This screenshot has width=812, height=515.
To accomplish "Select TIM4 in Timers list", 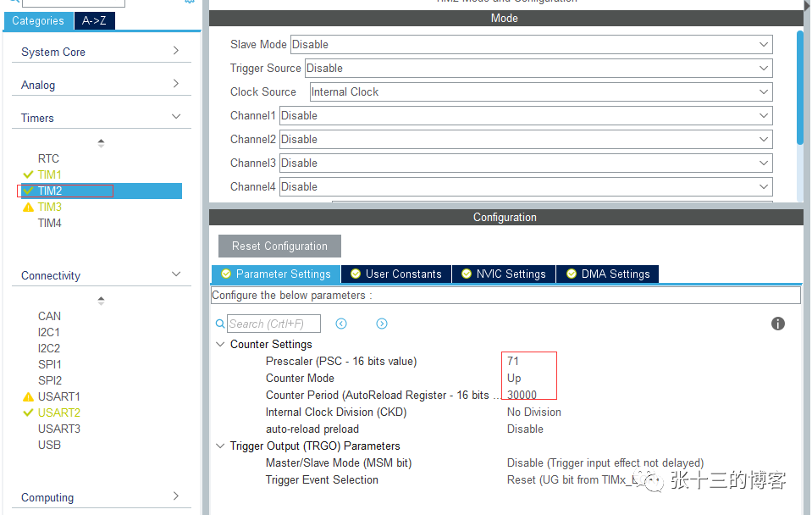I will point(50,224).
